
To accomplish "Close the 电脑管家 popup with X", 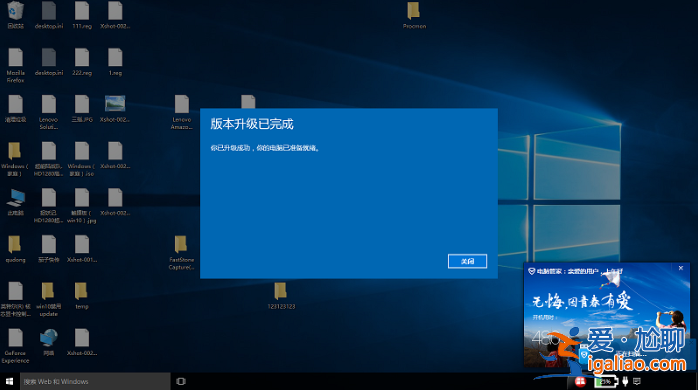I will [681, 268].
